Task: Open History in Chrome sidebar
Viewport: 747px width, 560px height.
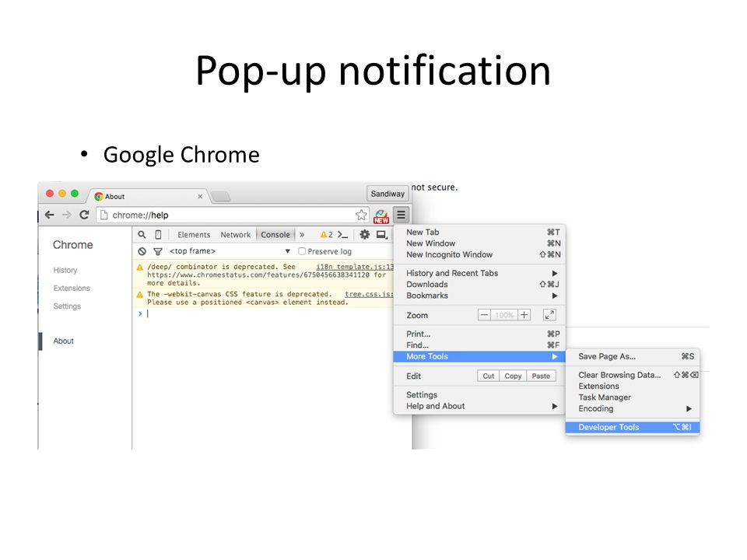Action: 65,270
